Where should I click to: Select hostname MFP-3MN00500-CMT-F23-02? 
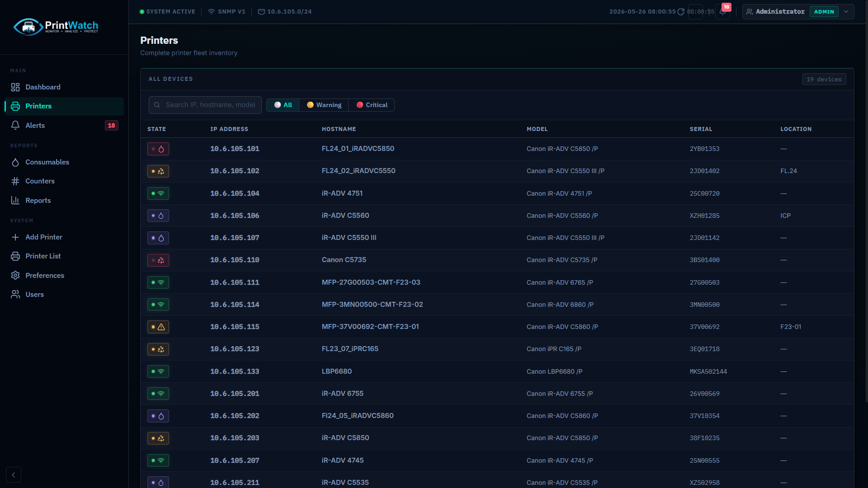[372, 305]
